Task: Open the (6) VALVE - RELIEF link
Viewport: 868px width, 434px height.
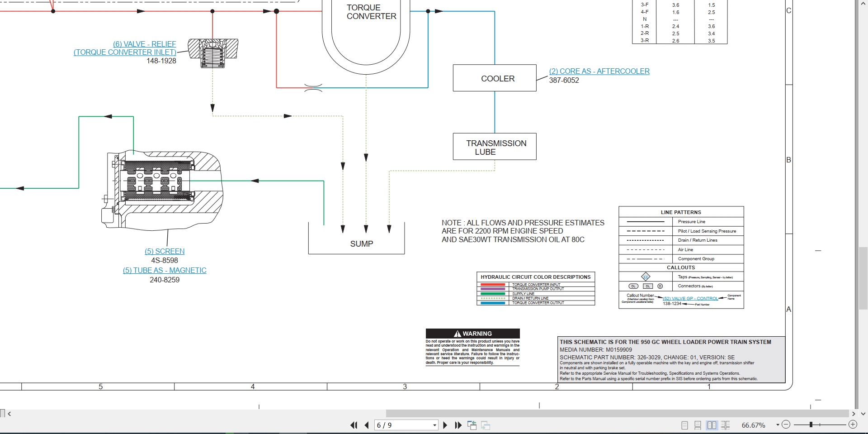Action: tap(144, 44)
